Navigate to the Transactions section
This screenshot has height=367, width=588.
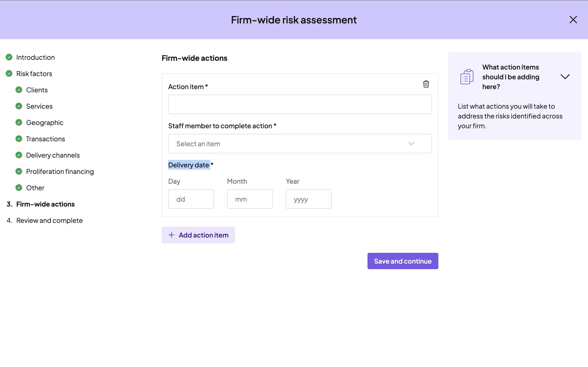click(x=46, y=139)
